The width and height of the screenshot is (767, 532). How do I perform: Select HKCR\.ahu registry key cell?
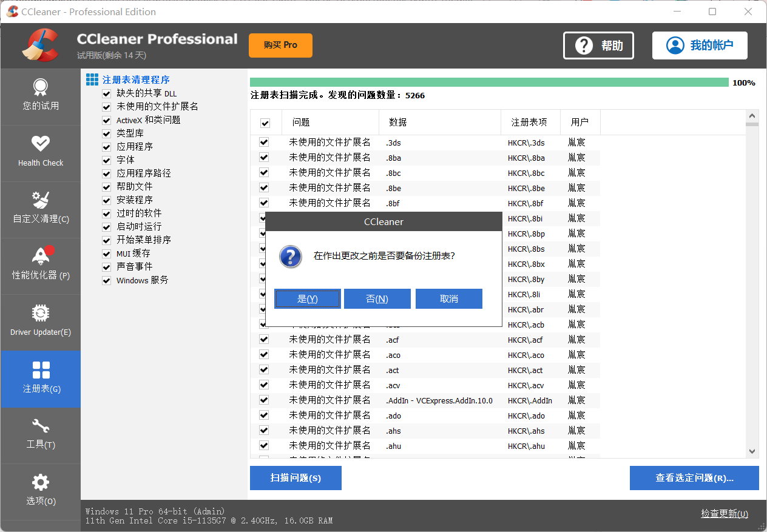coord(527,446)
